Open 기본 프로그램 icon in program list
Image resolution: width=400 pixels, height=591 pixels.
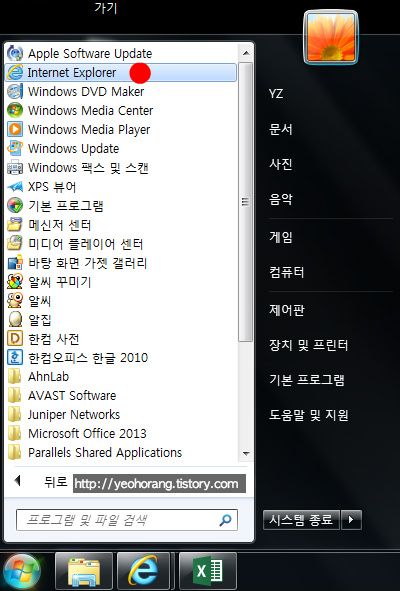click(15, 205)
